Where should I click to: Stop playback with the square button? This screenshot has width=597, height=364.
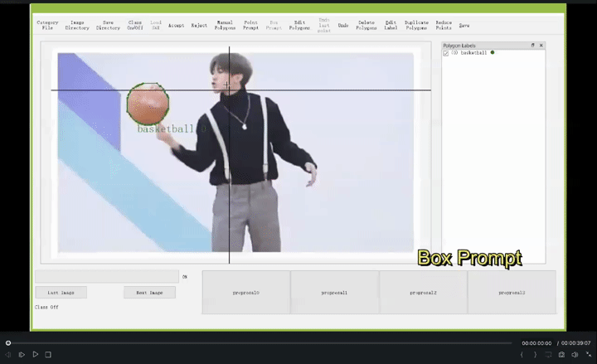[x=48, y=355]
